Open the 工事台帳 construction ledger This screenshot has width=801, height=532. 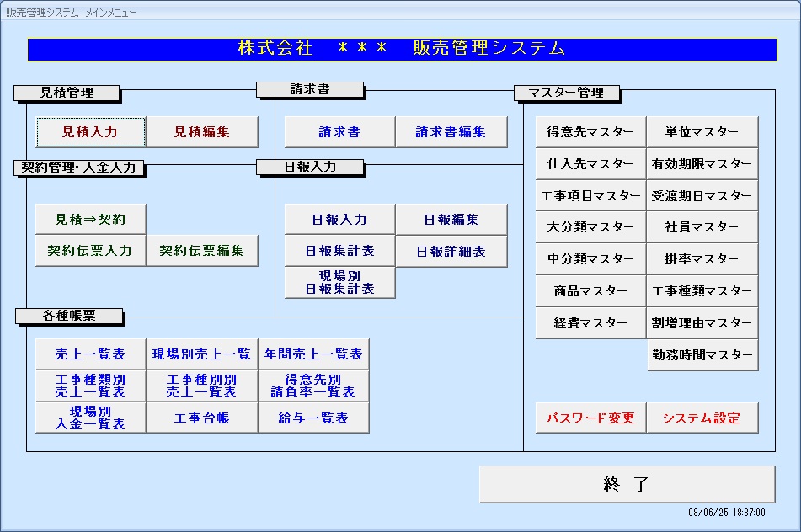(202, 418)
